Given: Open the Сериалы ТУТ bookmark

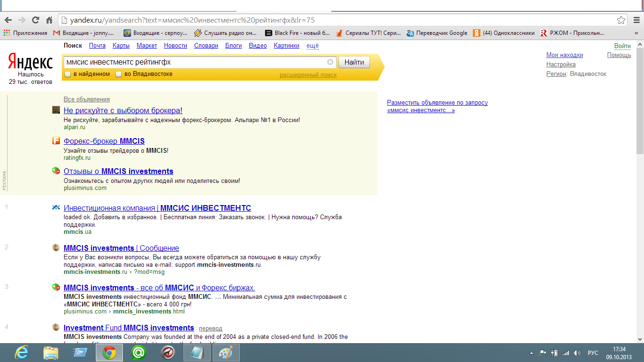Looking at the screenshot, I should [x=368, y=33].
